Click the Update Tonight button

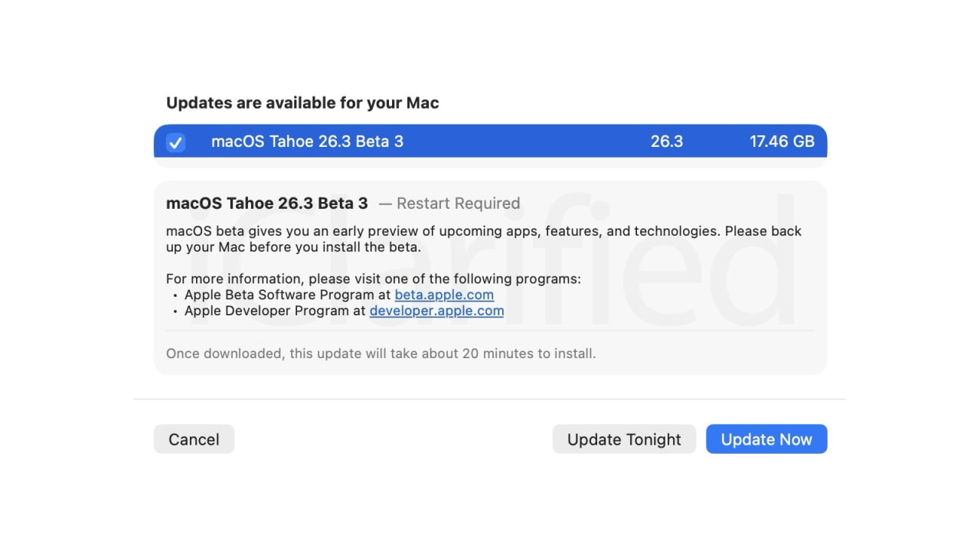tap(624, 439)
